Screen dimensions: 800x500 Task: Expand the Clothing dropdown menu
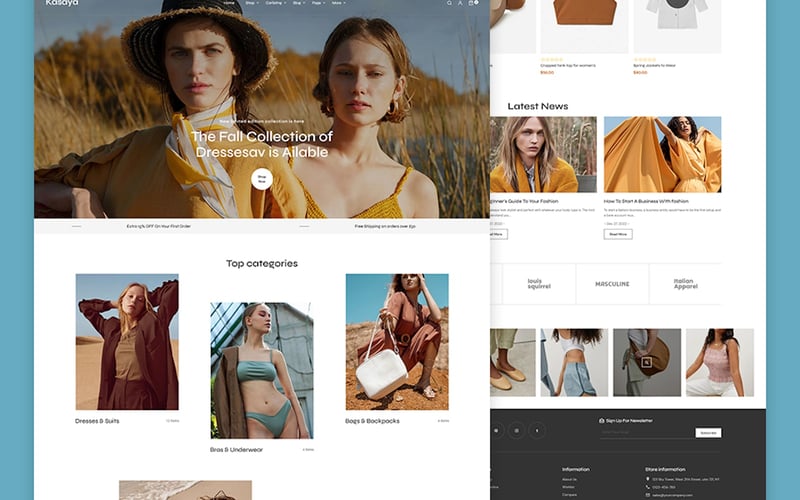pos(276,3)
